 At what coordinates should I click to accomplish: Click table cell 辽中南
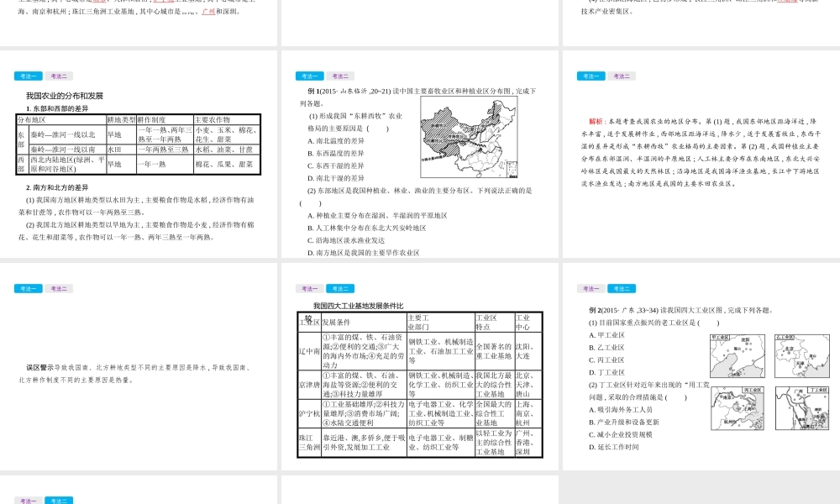pos(309,351)
